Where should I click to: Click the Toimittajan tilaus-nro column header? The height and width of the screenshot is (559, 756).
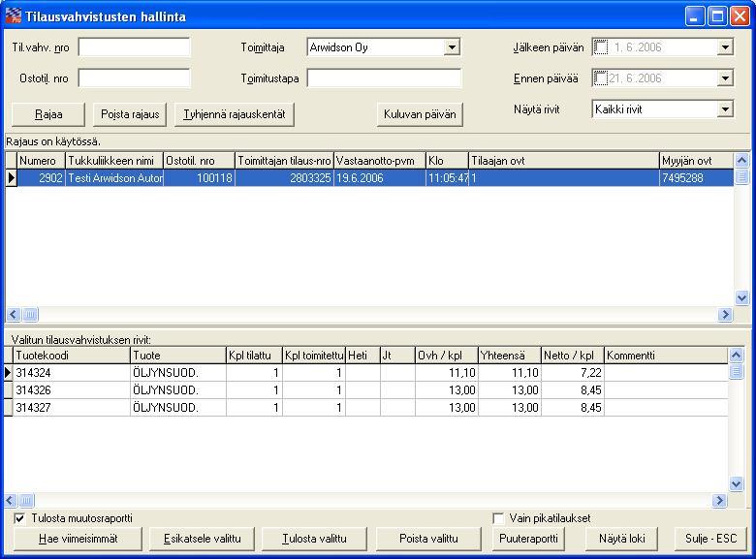pyautogui.click(x=284, y=161)
